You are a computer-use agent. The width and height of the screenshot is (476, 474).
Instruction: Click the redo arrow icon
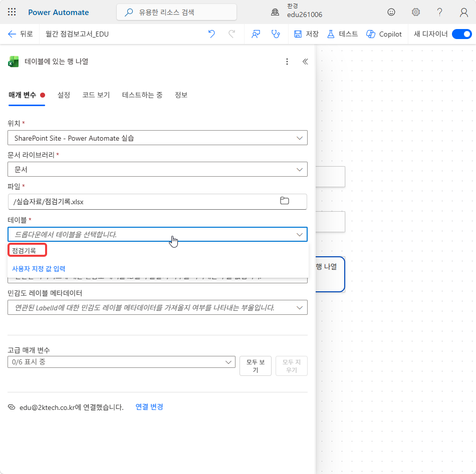tap(232, 34)
